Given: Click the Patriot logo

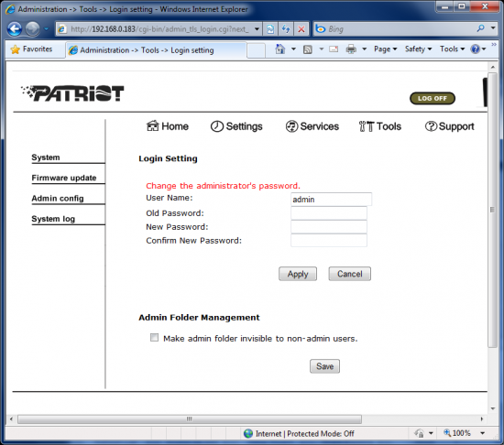Looking at the screenshot, I should [72, 93].
